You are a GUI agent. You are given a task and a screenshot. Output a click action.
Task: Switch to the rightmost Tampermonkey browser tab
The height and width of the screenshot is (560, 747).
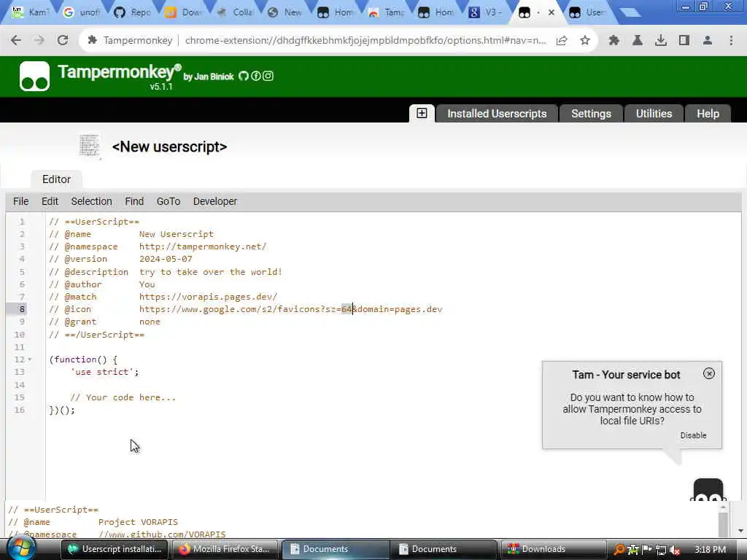coord(589,12)
